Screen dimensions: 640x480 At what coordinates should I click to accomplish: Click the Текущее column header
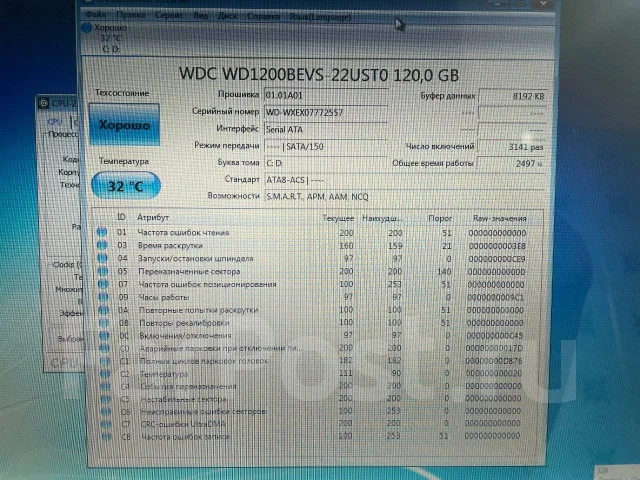pos(338,218)
